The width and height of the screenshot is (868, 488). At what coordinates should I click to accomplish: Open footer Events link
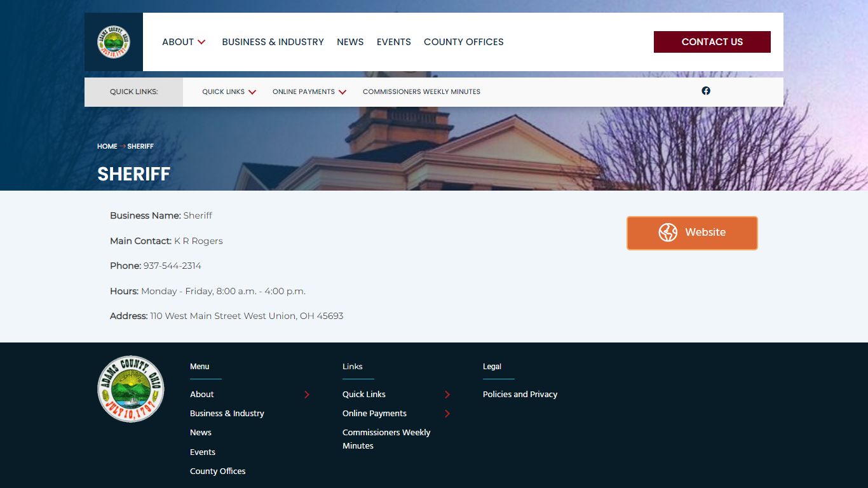(203, 452)
